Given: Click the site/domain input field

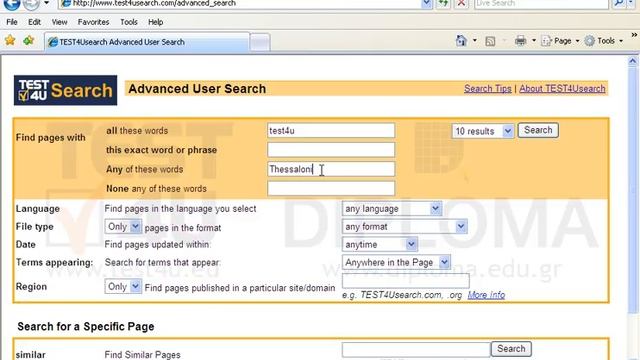Looking at the screenshot, I should pos(406,280).
